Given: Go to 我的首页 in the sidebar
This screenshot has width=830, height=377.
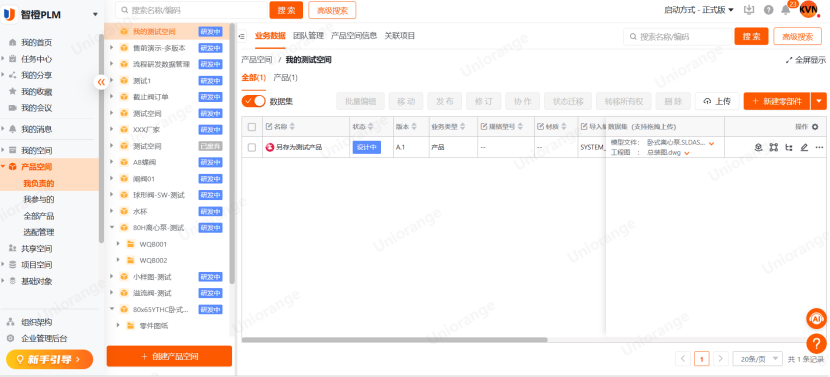Looking at the screenshot, I should (x=36, y=42).
